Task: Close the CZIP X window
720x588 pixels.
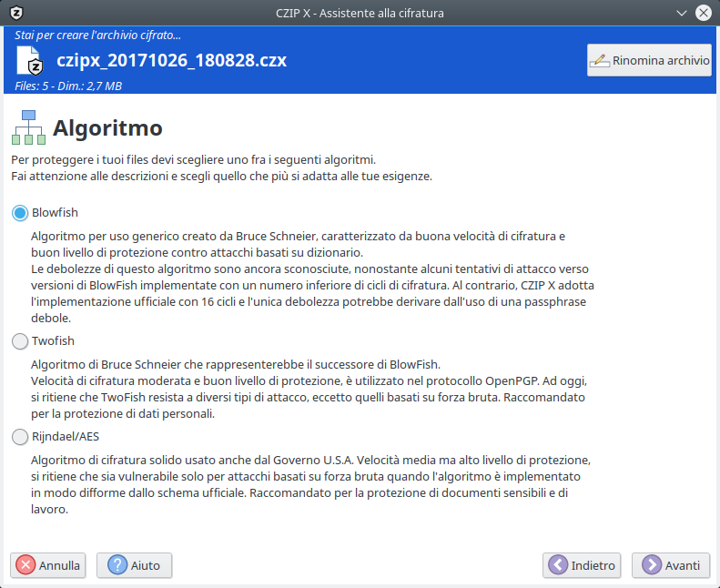Action: coord(703,13)
